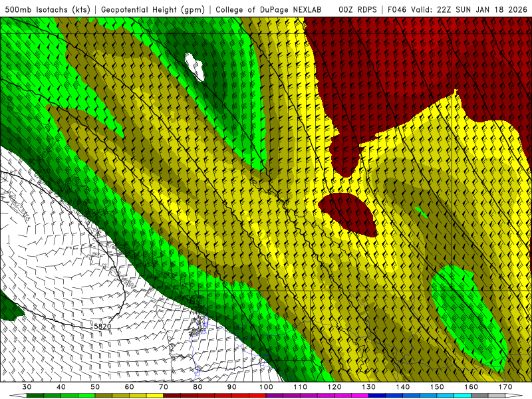Click the '40' value on the color scale

[61, 387]
